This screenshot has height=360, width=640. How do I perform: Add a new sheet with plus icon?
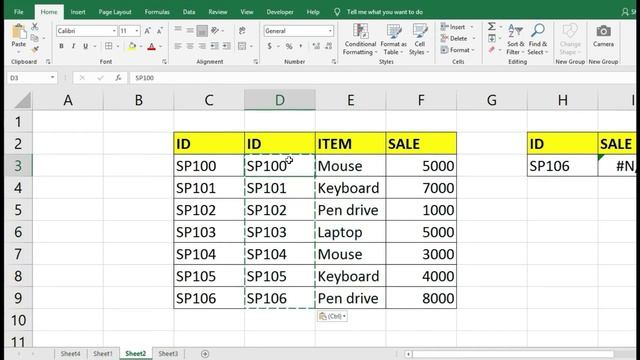[x=205, y=354]
